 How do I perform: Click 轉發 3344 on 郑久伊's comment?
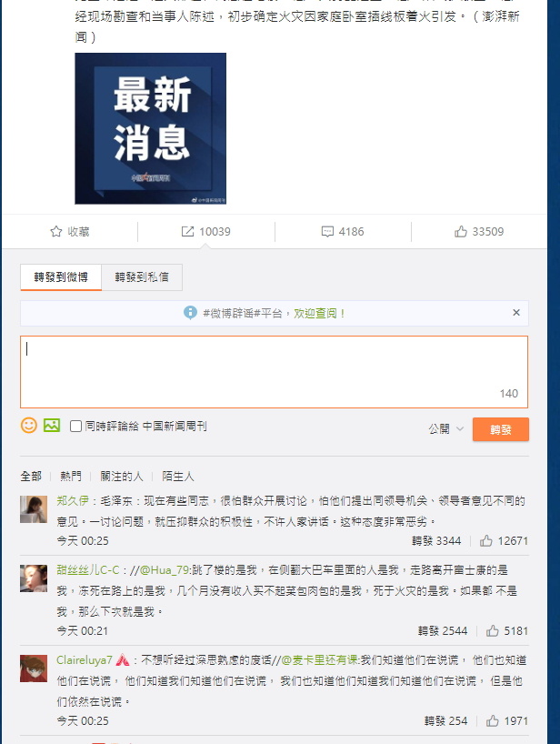(x=436, y=541)
